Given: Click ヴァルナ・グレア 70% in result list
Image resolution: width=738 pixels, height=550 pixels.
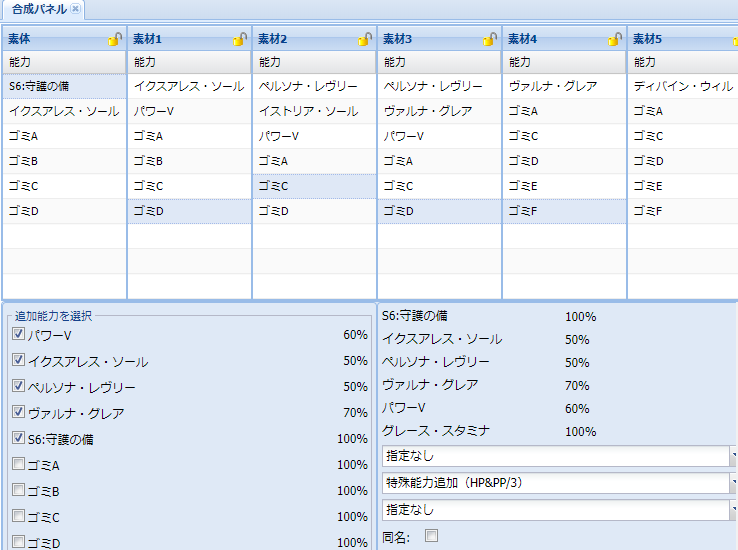Looking at the screenshot, I should coord(486,385).
